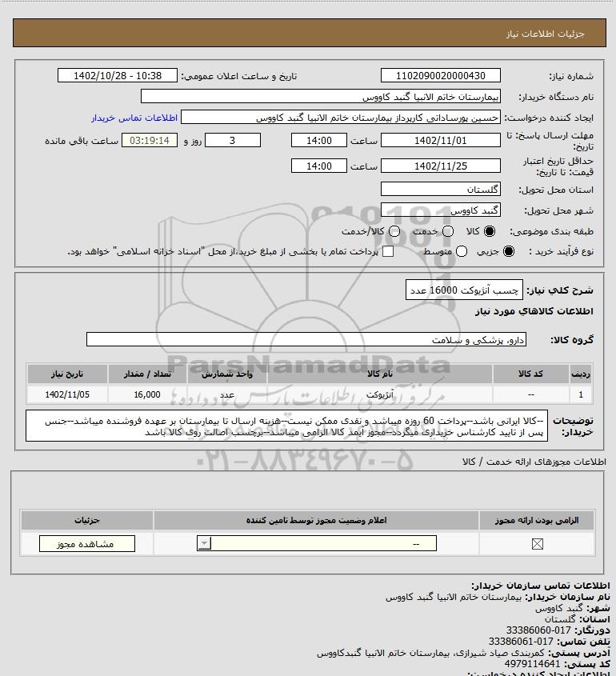
Task: Click the remaining days field showing 3
Action: tap(232, 140)
